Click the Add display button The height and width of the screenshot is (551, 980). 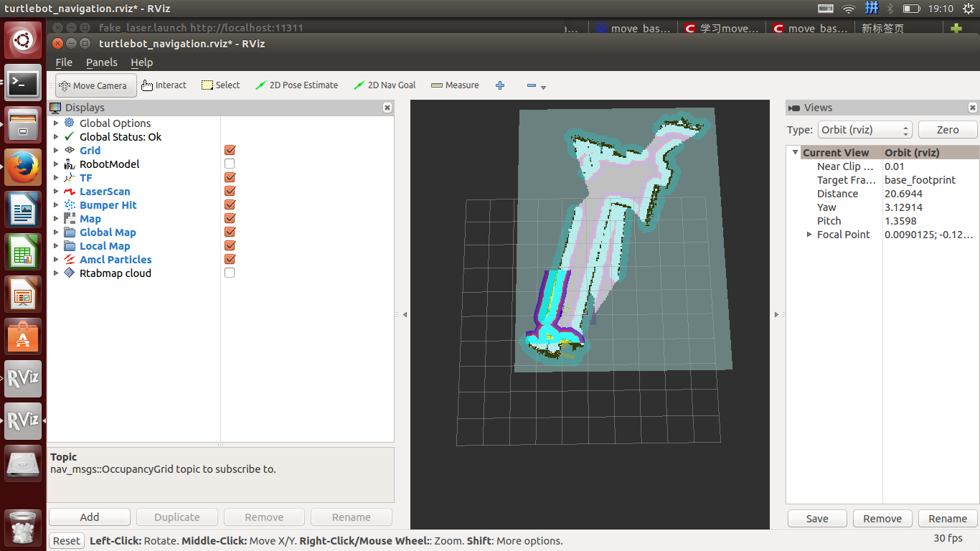[x=90, y=517]
